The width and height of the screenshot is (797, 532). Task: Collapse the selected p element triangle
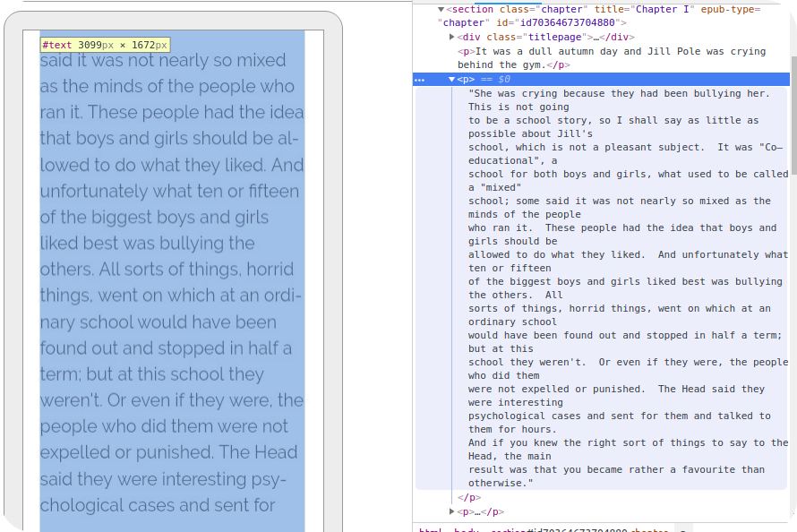(451, 80)
